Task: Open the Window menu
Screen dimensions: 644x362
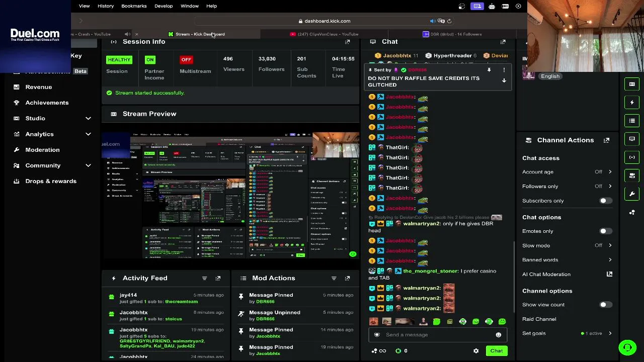Action: pos(190,6)
